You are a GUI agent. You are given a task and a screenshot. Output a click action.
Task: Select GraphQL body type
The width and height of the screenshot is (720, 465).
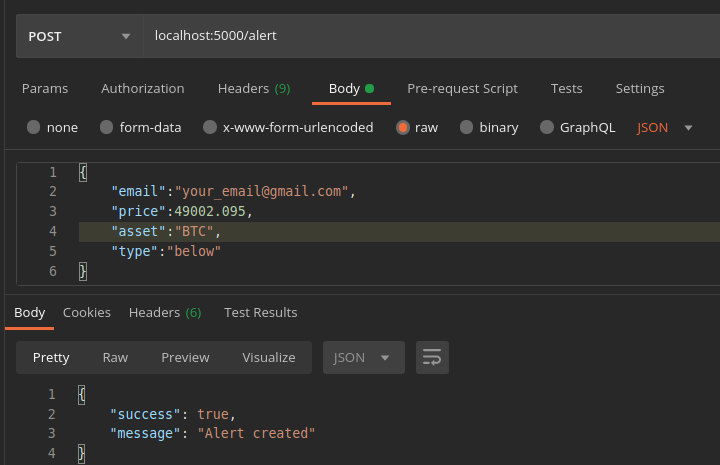[547, 127]
